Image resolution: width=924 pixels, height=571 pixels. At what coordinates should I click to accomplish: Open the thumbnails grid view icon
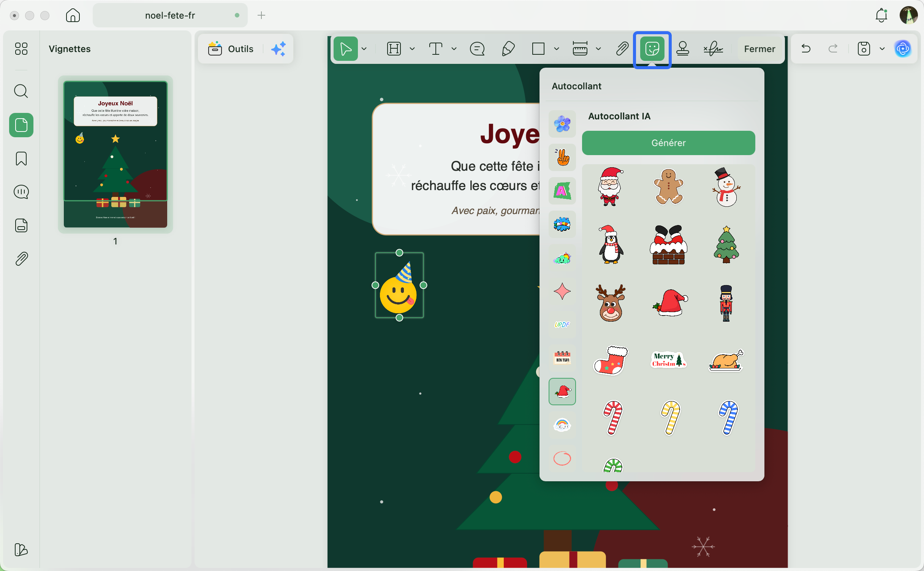point(21,49)
